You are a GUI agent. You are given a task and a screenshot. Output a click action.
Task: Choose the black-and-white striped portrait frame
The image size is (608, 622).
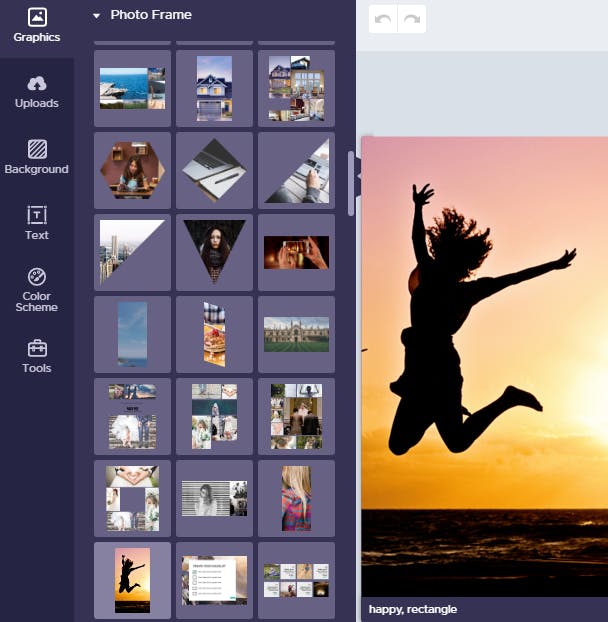point(214,499)
